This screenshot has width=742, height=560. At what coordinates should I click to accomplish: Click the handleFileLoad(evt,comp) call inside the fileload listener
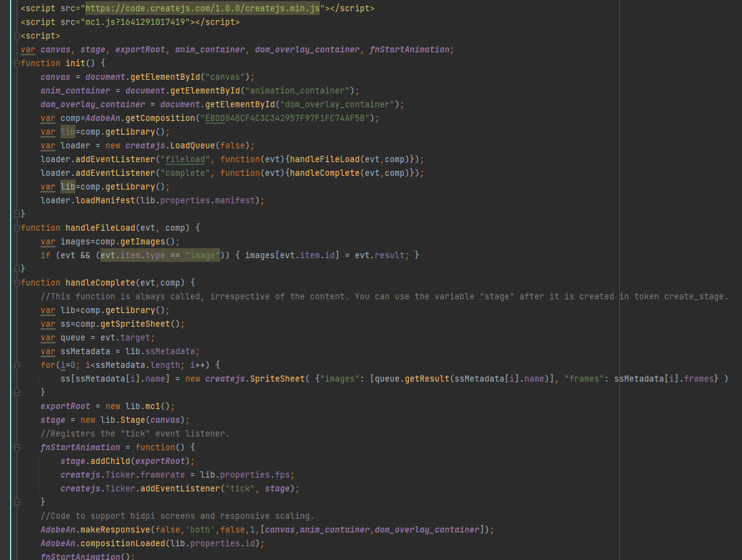click(350, 160)
